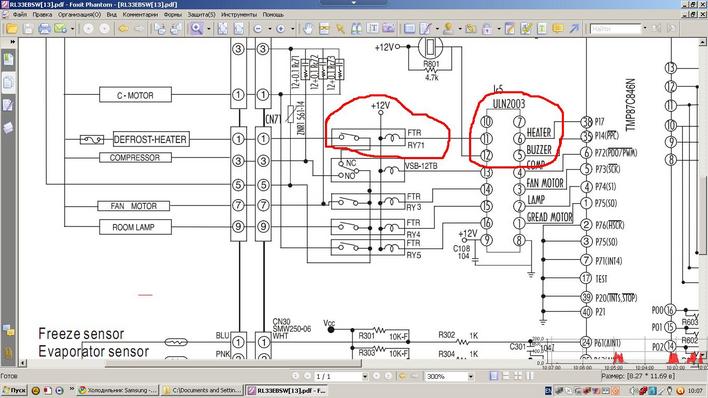This screenshot has height=398, width=708.
Task: Open the Инструменты menu
Action: tap(239, 14)
